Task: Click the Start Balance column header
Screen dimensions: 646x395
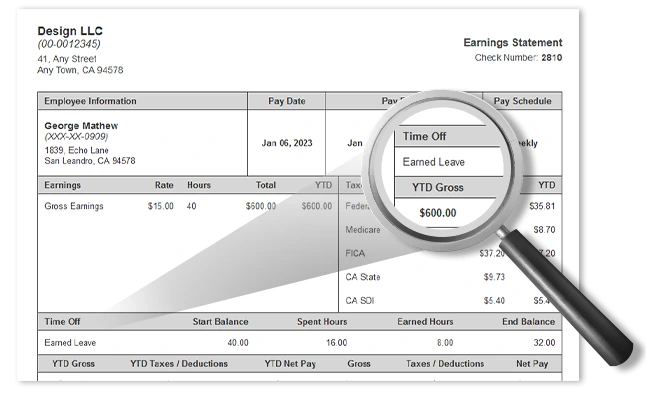Action: coord(220,322)
